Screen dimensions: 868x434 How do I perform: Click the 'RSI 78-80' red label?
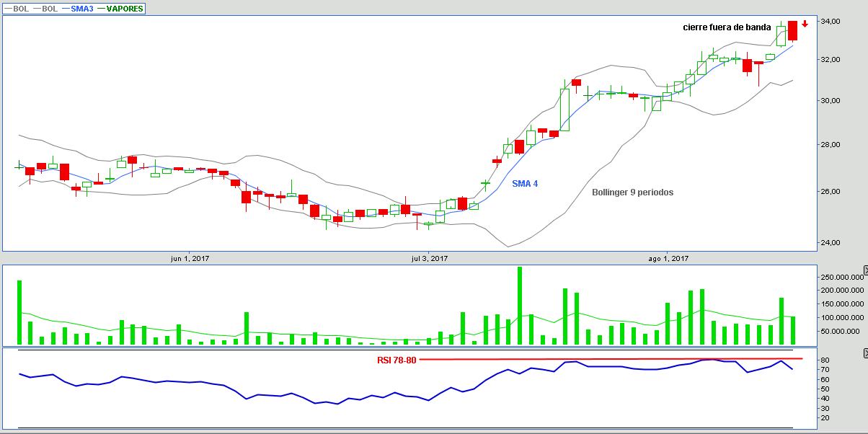pos(397,360)
